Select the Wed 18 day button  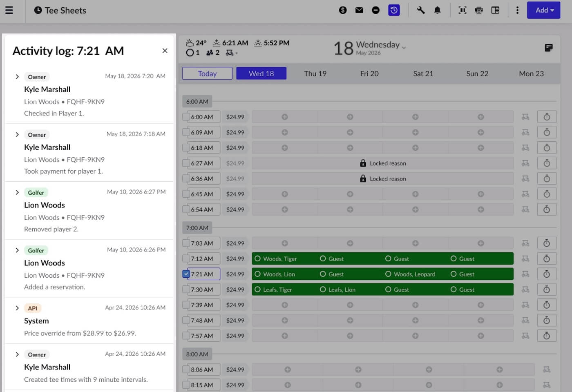coord(261,73)
